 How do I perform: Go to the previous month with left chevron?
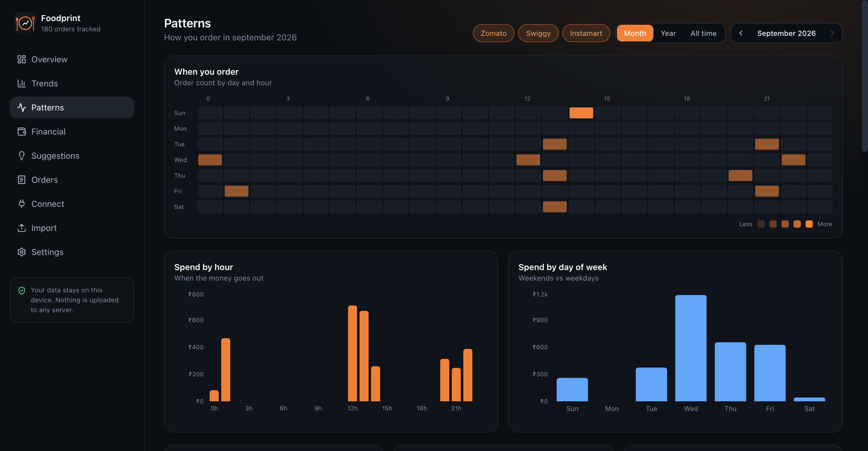tap(741, 33)
